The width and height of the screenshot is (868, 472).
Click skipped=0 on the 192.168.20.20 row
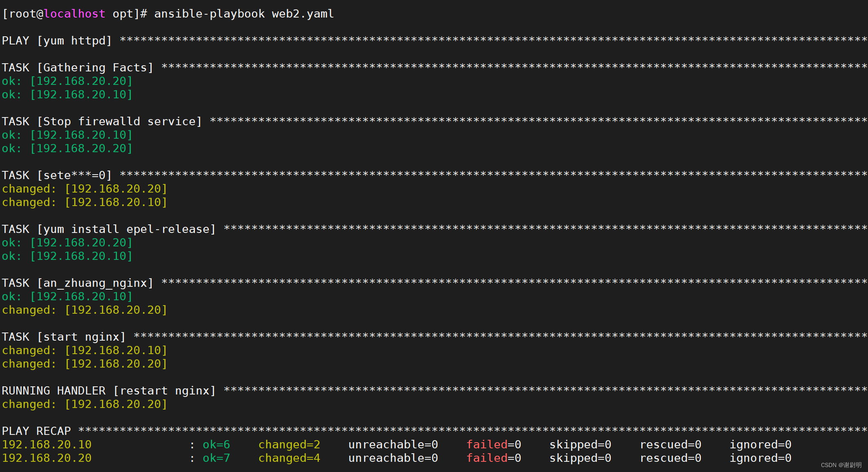581,458
